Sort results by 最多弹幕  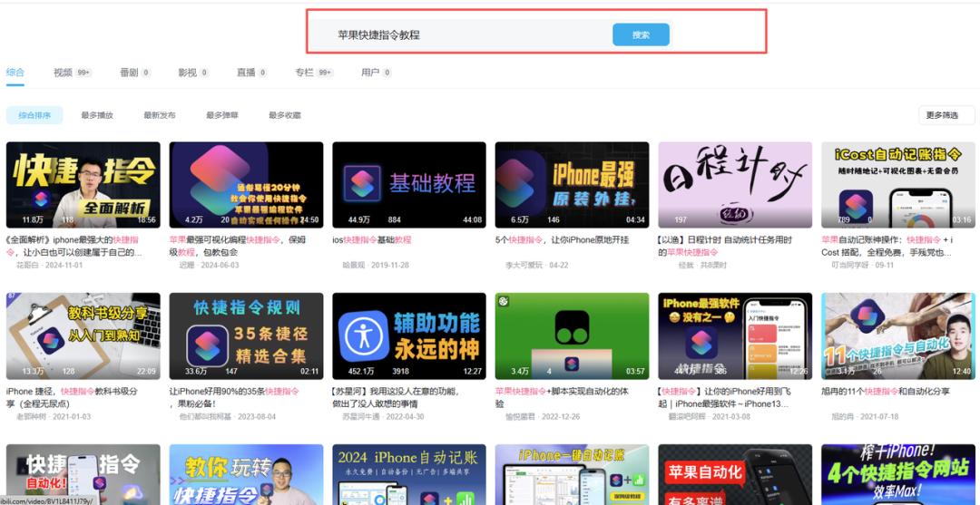pyautogui.click(x=222, y=115)
